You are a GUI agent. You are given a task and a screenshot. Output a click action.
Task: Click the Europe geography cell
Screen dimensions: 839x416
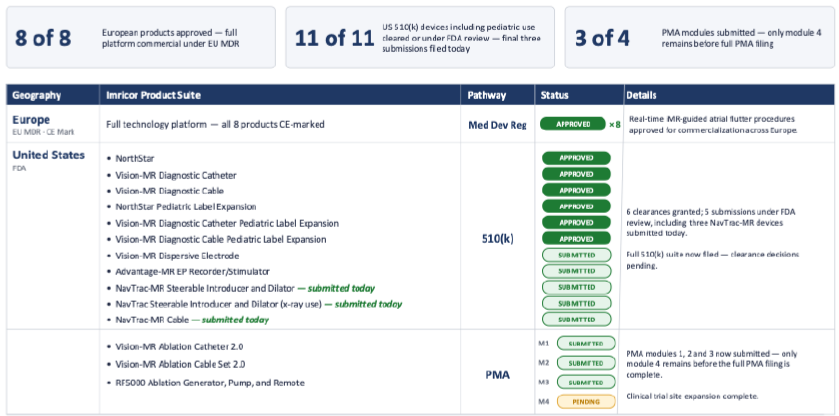(52, 124)
